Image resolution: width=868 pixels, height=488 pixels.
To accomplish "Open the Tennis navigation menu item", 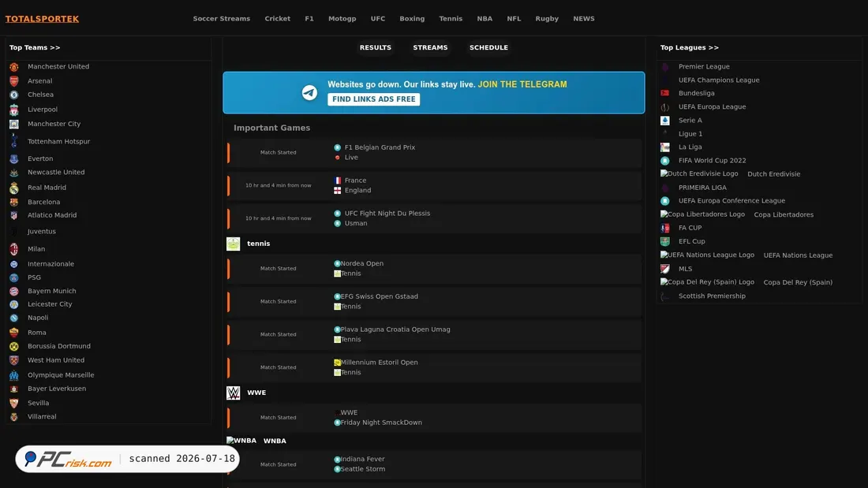I will [451, 19].
